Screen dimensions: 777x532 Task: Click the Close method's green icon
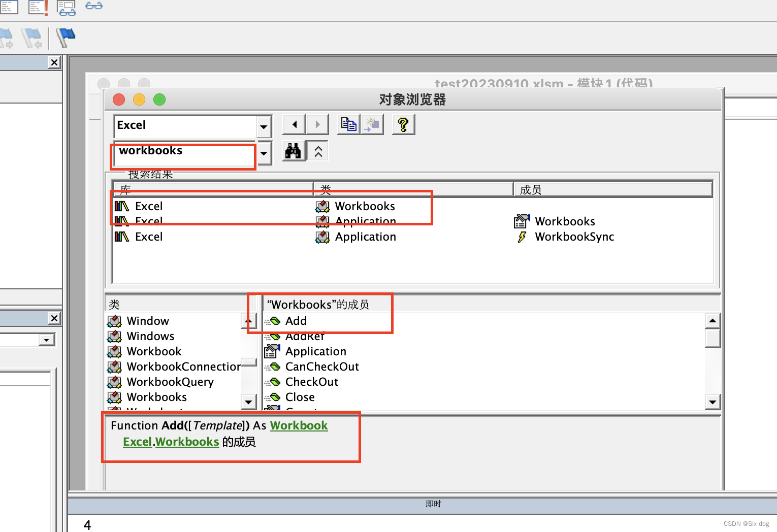point(273,397)
